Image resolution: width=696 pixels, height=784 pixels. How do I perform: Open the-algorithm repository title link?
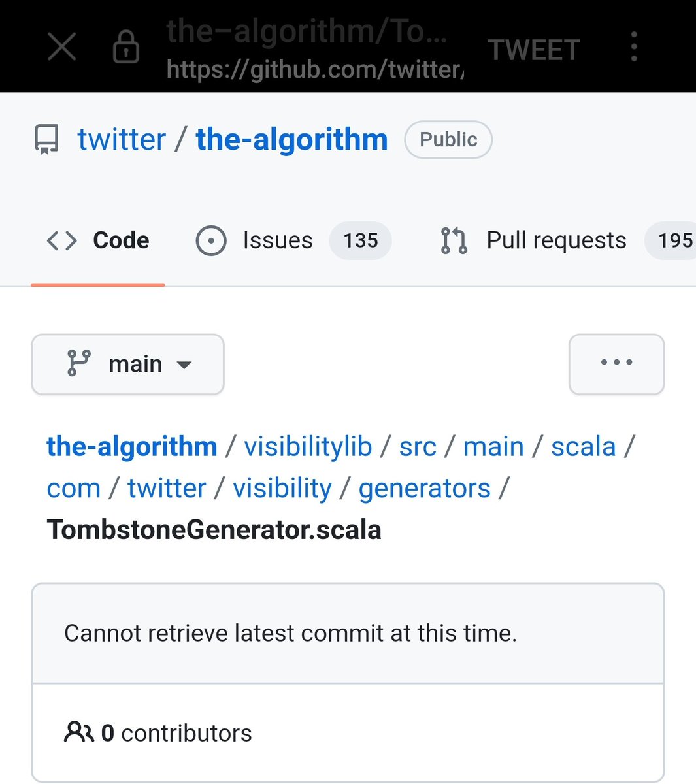coord(291,140)
